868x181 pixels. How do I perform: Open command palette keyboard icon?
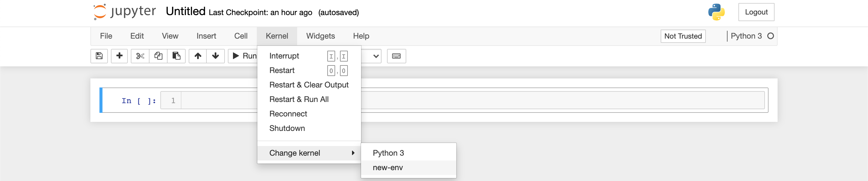pyautogui.click(x=396, y=56)
